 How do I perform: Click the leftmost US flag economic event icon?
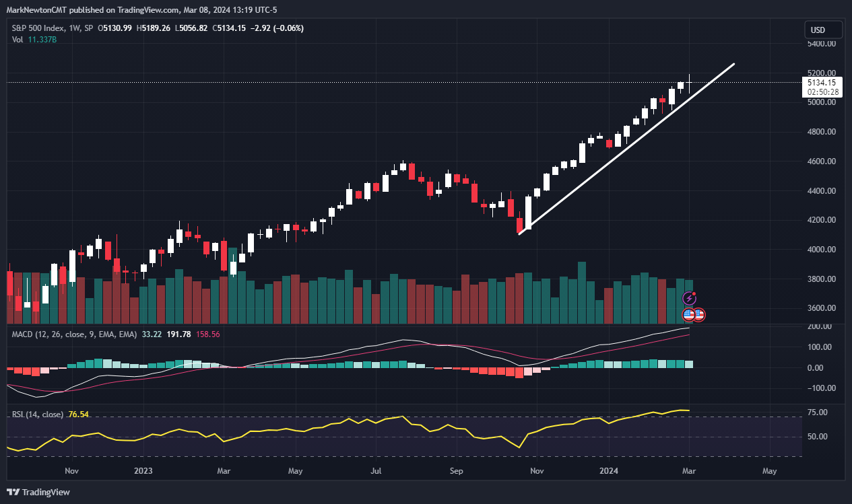click(x=689, y=315)
